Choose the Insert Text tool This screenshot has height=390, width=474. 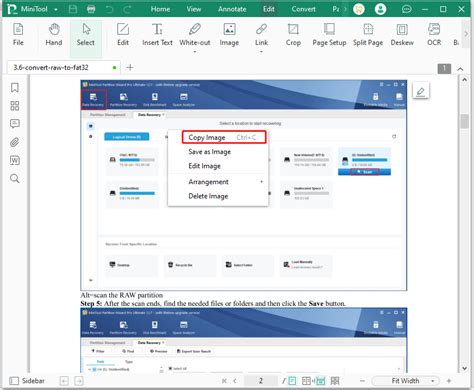point(157,34)
